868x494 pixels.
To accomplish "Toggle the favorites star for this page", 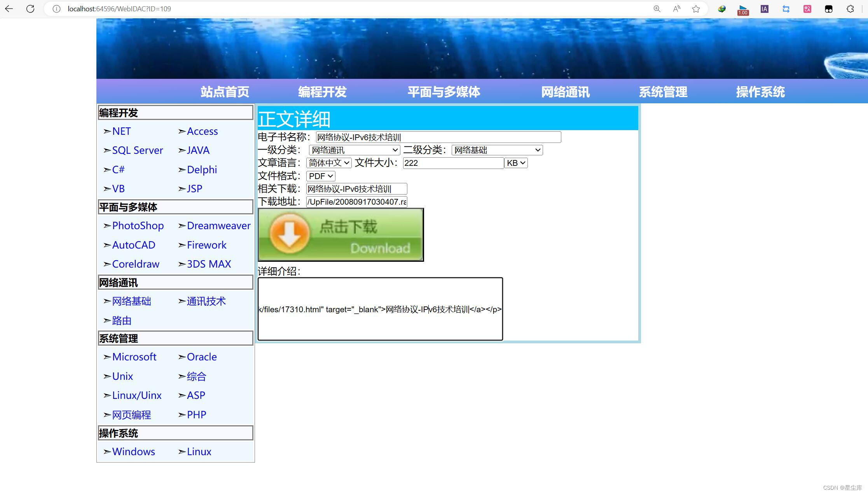I will coord(696,9).
